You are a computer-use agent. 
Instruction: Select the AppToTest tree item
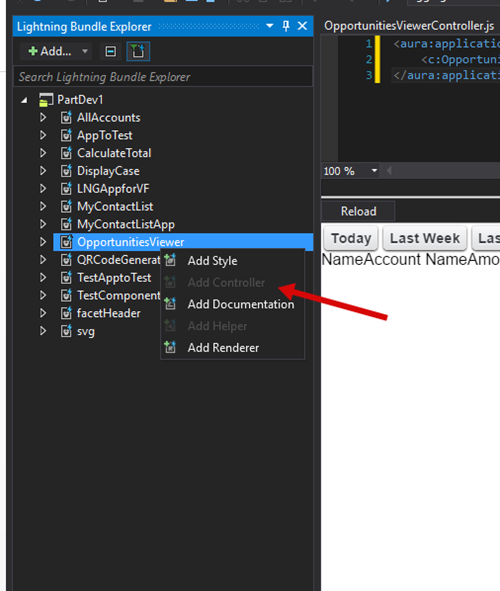[x=105, y=135]
